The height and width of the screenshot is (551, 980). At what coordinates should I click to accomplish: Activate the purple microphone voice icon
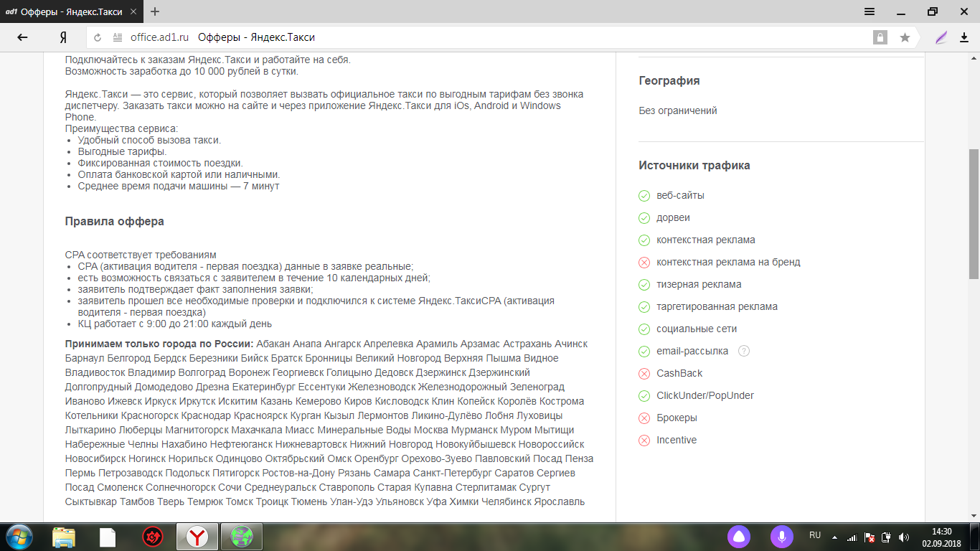click(x=782, y=537)
